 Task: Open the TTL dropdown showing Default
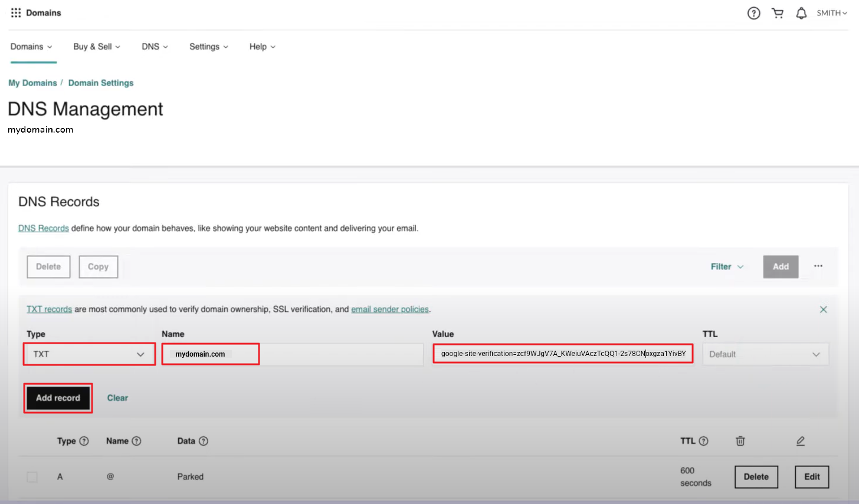765,354
